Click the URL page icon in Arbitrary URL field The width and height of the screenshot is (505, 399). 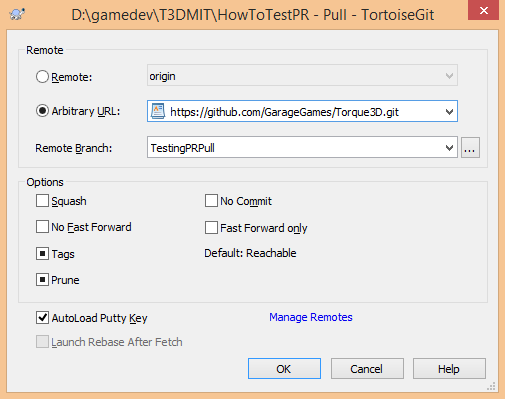158,111
